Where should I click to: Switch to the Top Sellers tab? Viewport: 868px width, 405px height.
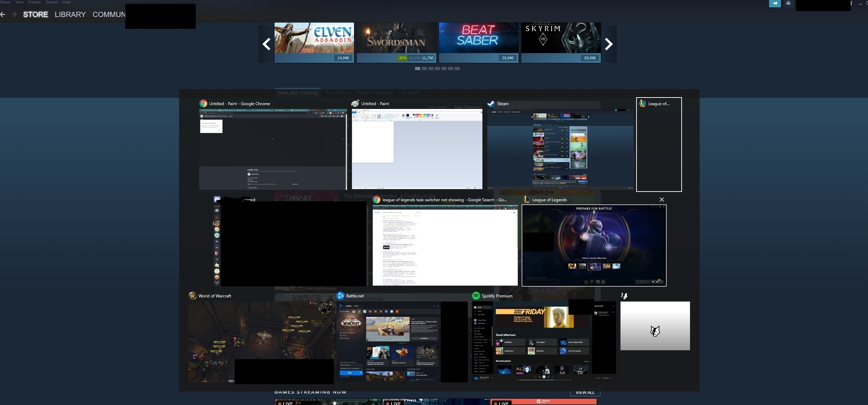coord(337,92)
